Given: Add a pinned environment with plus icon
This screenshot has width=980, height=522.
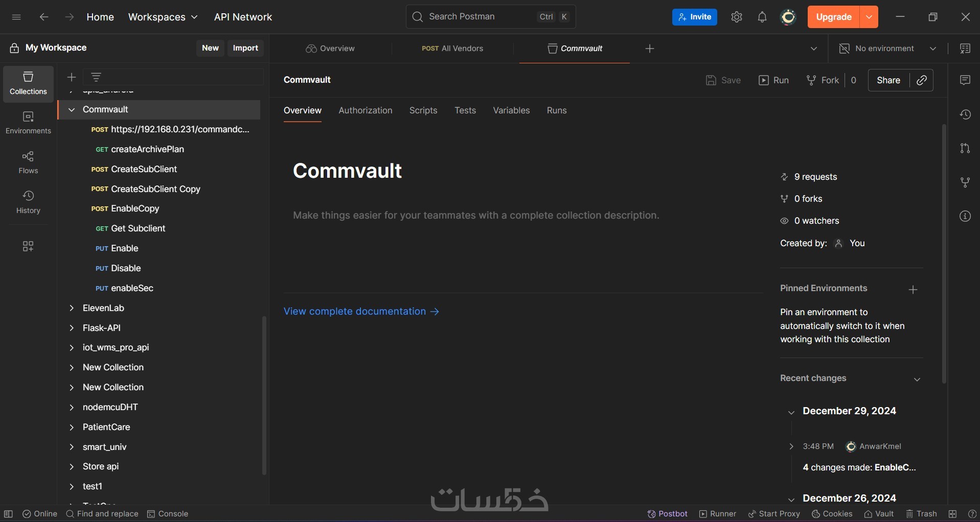Looking at the screenshot, I should (x=913, y=290).
